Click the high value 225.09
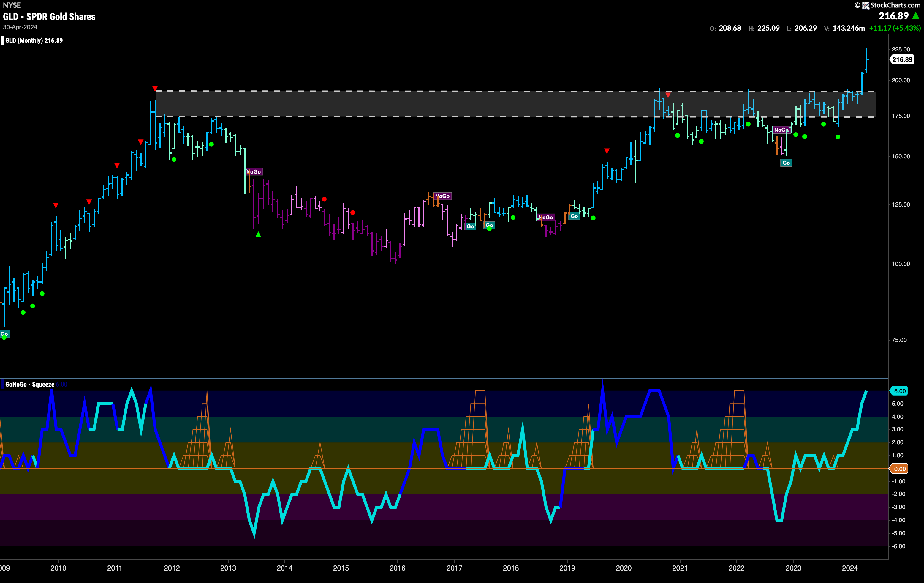 (768, 28)
